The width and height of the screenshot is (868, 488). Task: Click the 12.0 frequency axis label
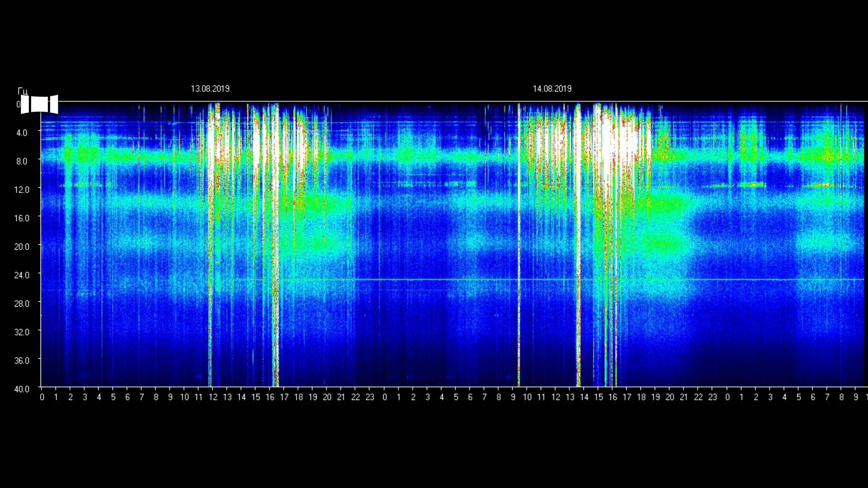[22, 190]
